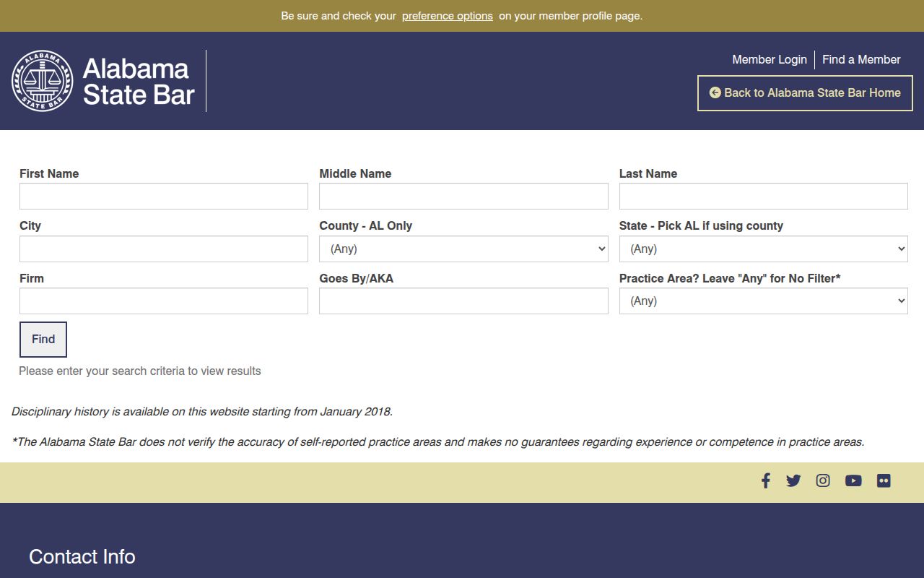924x578 pixels.
Task: Open the Facebook social icon
Action: (765, 480)
